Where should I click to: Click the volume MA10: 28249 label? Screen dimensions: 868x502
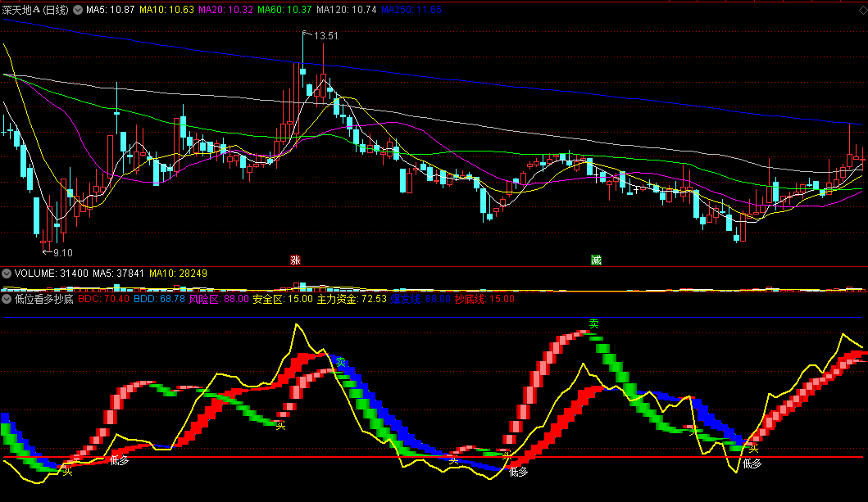tap(178, 274)
